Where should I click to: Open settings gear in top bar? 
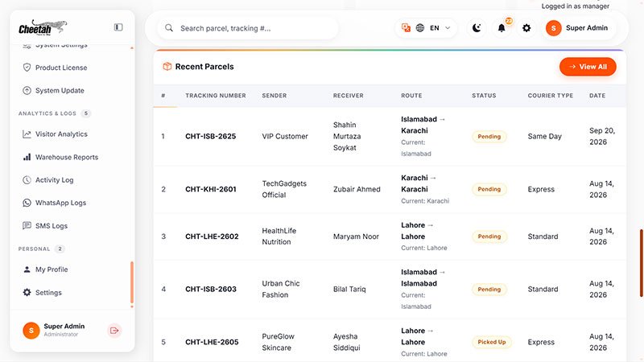coord(526,28)
